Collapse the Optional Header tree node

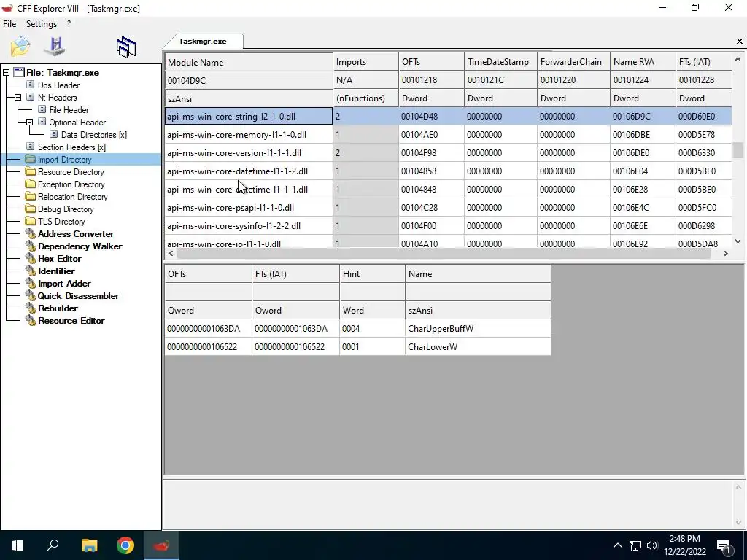tap(29, 122)
